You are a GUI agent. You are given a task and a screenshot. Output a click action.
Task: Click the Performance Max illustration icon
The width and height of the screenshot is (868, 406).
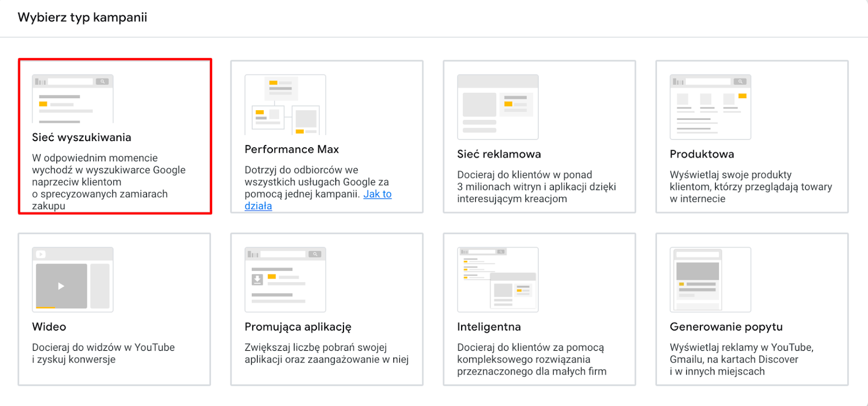pyautogui.click(x=285, y=105)
